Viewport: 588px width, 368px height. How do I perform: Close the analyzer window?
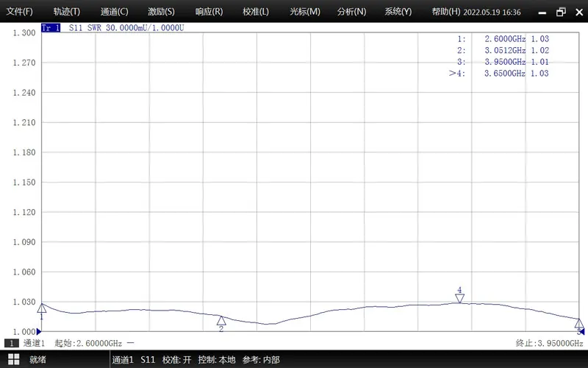579,13
